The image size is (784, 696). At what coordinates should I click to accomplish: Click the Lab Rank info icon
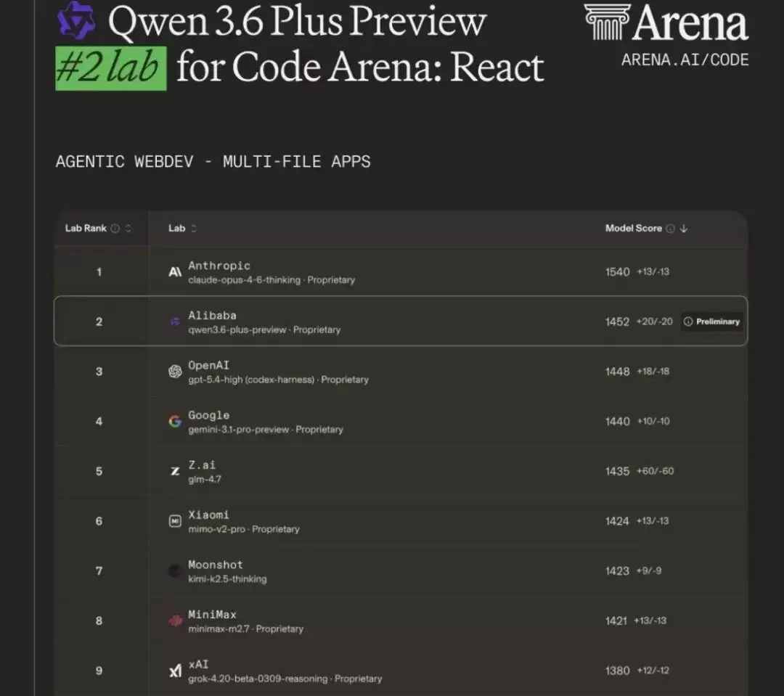(x=115, y=229)
